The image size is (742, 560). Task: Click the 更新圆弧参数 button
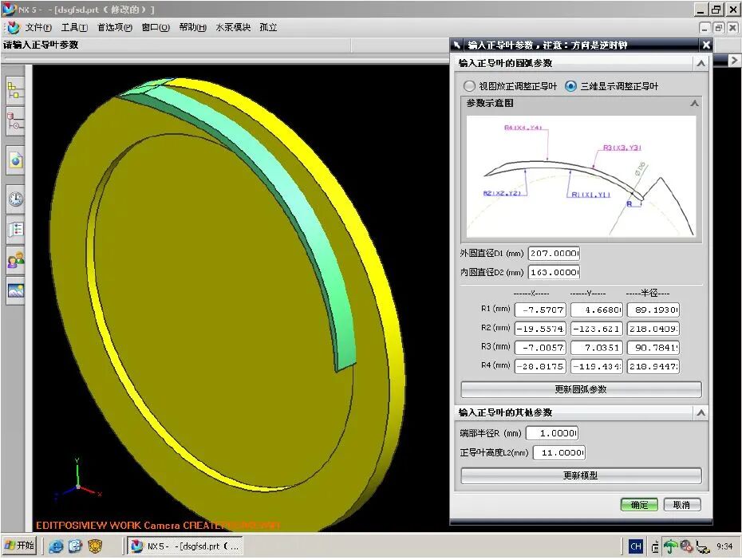click(x=581, y=390)
